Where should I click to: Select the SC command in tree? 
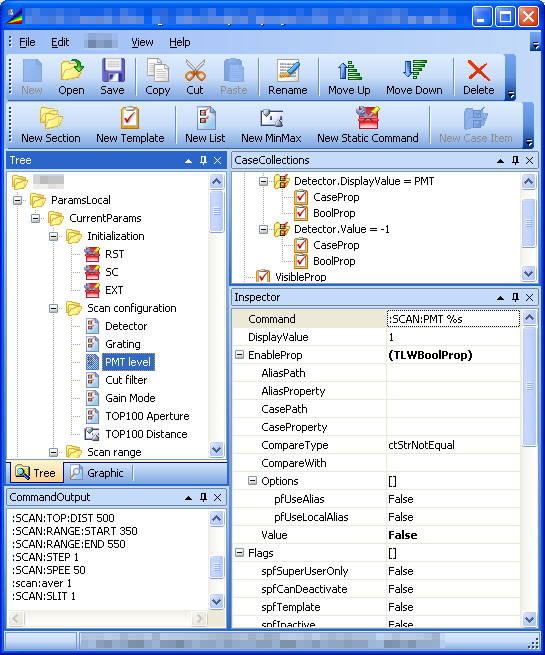(x=112, y=272)
